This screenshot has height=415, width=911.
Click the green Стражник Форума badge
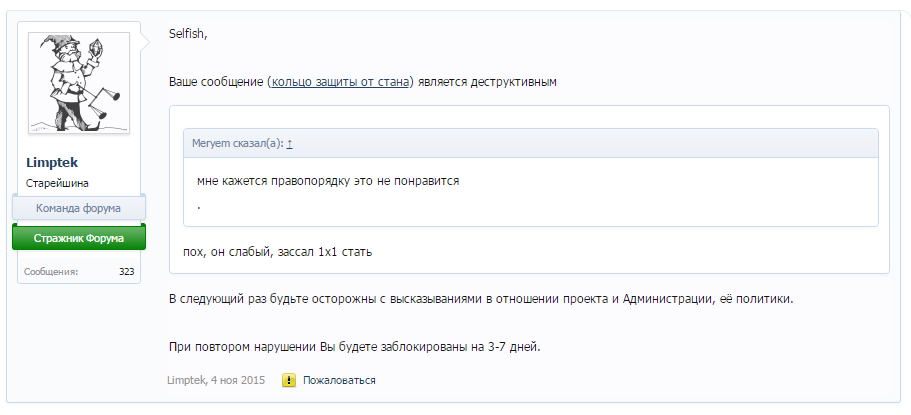78,238
